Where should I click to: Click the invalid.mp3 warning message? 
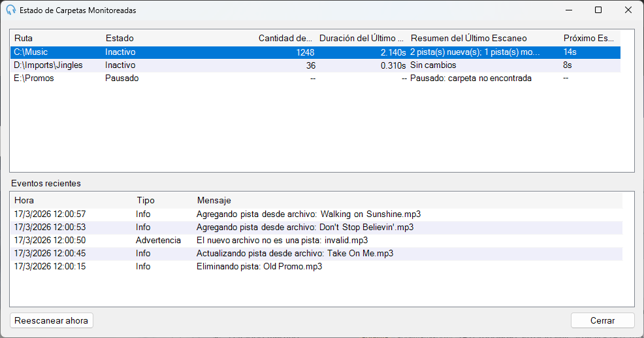(x=282, y=240)
